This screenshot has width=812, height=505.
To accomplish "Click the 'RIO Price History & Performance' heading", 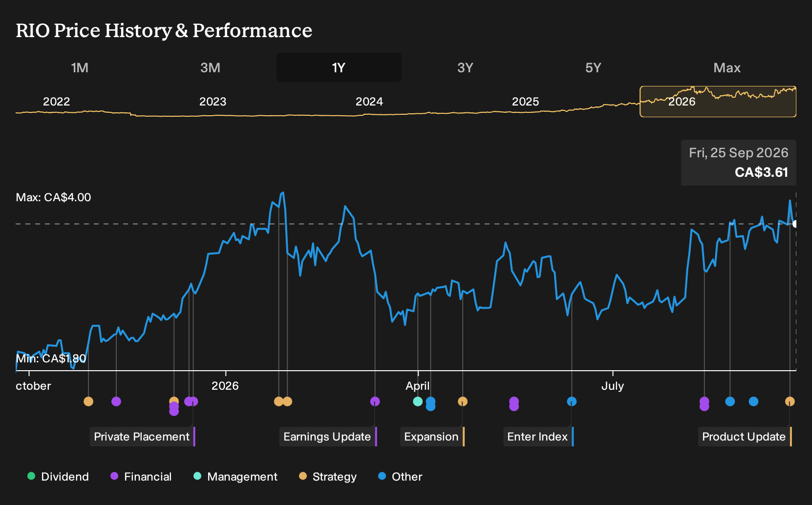I will point(164,30).
